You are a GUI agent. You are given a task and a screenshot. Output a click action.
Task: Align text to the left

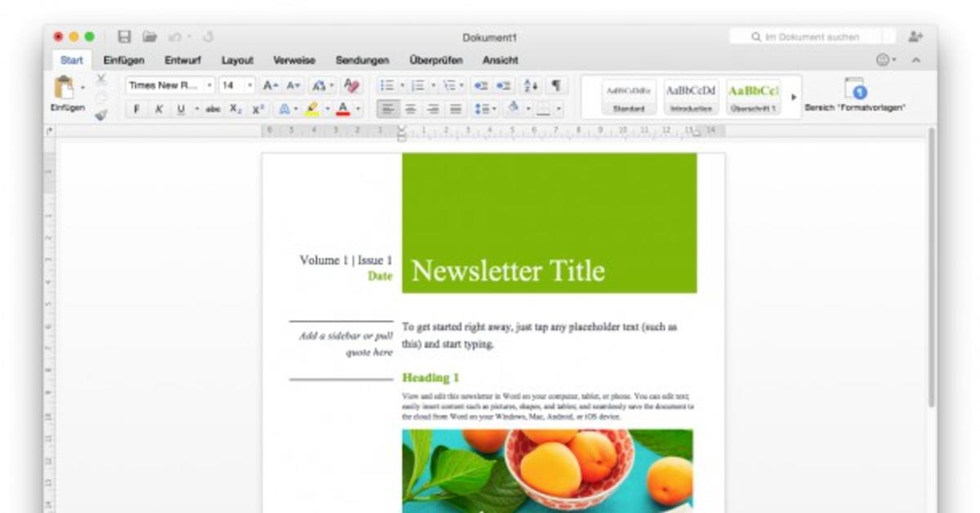pyautogui.click(x=388, y=109)
